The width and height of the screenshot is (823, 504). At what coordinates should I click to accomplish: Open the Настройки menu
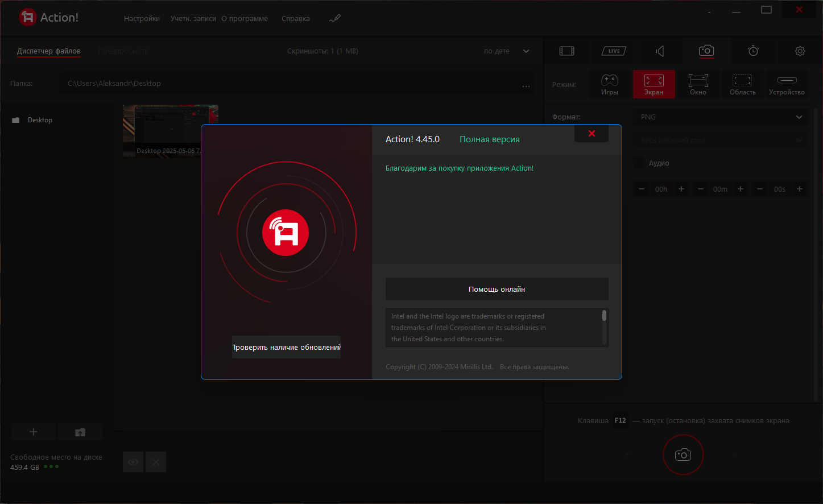[x=142, y=18]
